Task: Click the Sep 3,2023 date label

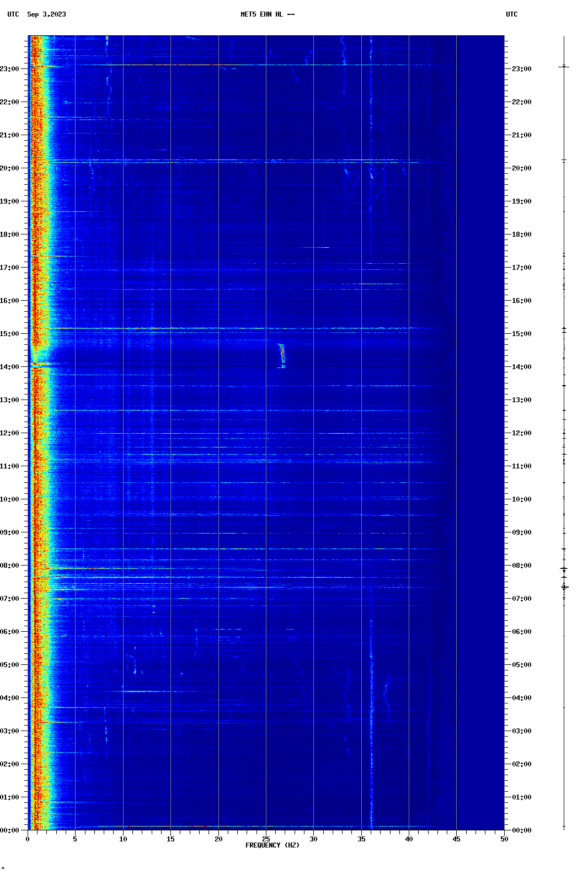Action: coord(46,14)
